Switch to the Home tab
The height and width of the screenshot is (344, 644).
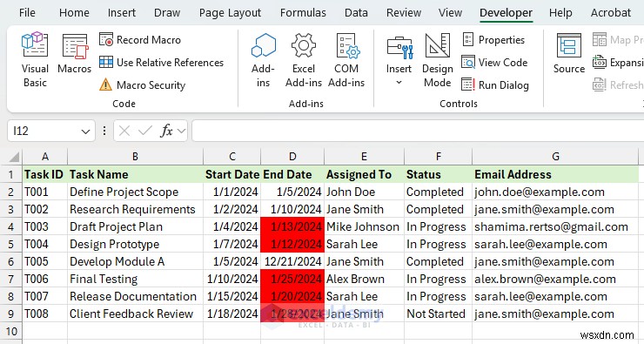tap(74, 13)
